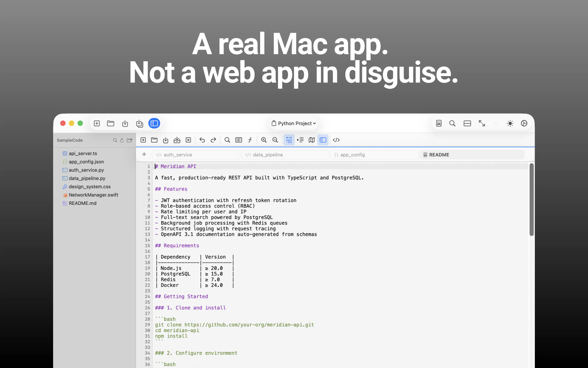Click the indent list icon in toolbar
Screen dimensions: 588x368
(x=300, y=140)
